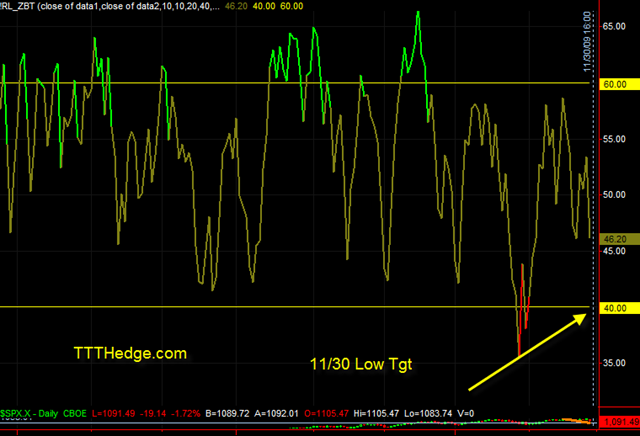Click the 65.00 axis label
Viewport: 640px width, 436px height.
click(614, 27)
